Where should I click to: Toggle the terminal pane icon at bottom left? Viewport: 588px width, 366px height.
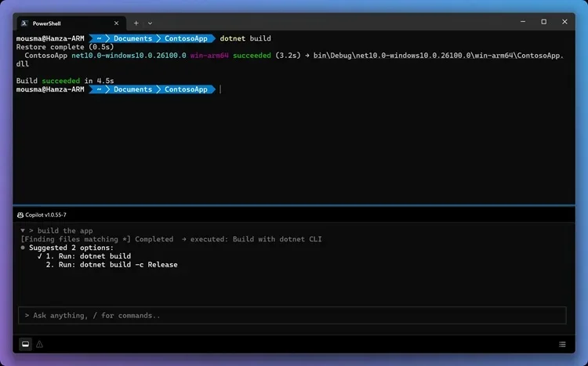pos(26,344)
